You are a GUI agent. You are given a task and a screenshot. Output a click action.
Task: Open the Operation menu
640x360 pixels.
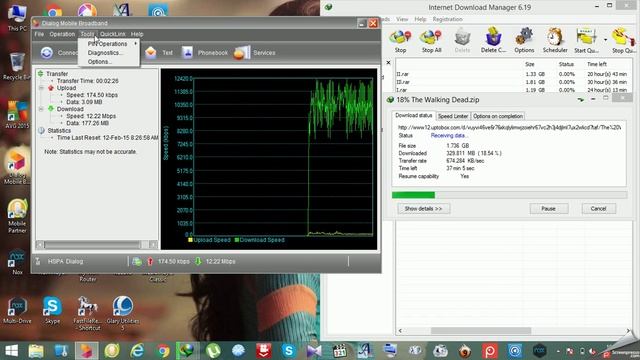coord(62,34)
